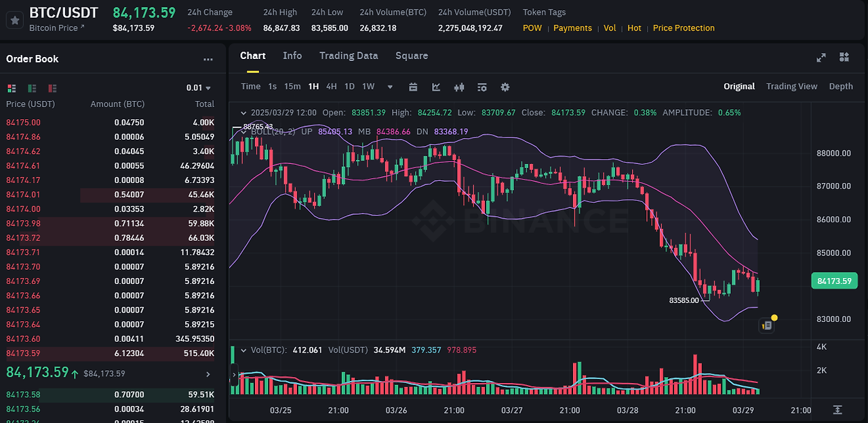
Task: Select the 1D interval
Action: pos(349,86)
